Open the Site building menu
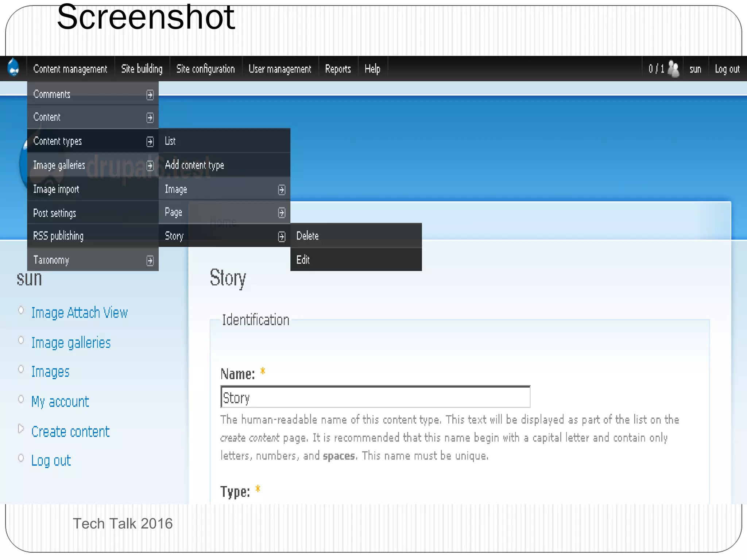This screenshot has width=747, height=560. pos(142,69)
